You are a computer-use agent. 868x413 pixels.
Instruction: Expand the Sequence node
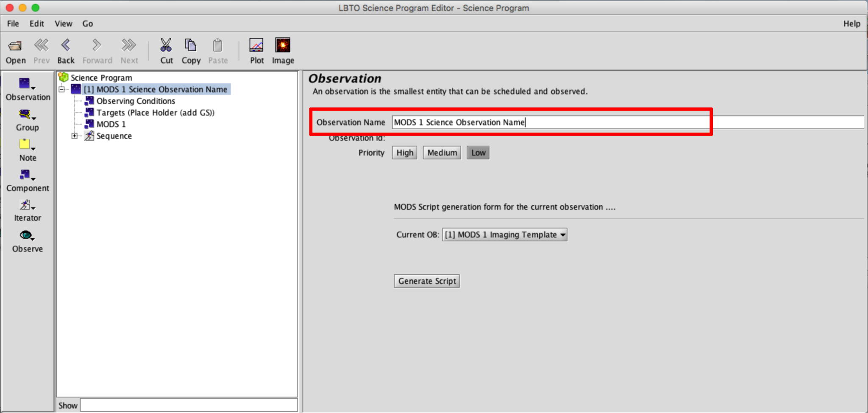coord(75,136)
